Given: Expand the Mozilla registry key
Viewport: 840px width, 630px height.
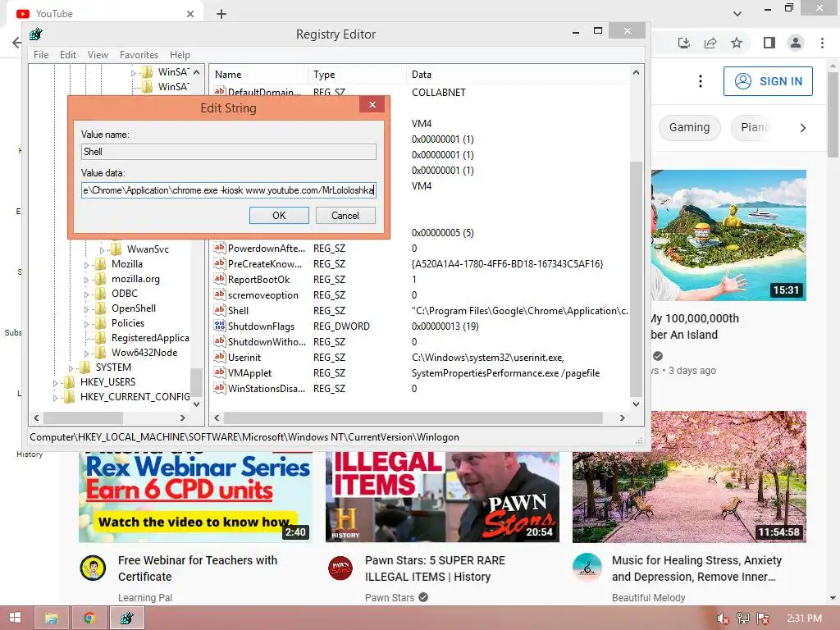Looking at the screenshot, I should click(x=86, y=265).
